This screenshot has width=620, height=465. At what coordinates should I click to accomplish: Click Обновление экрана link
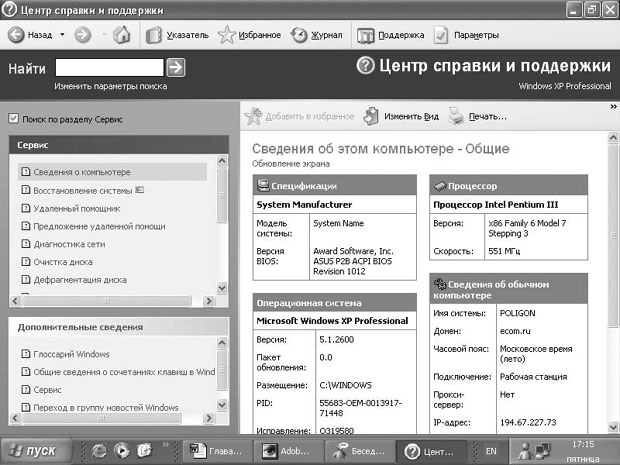(291, 164)
